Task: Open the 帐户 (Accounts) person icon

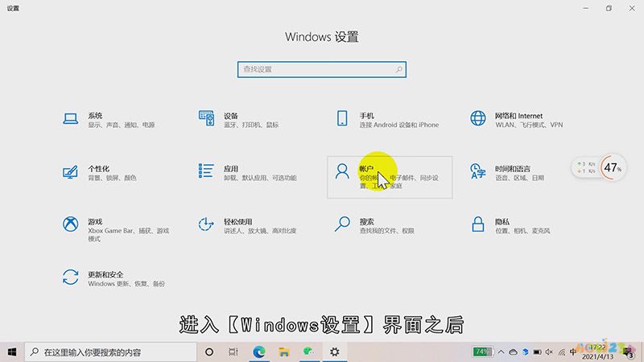Action: (x=342, y=171)
